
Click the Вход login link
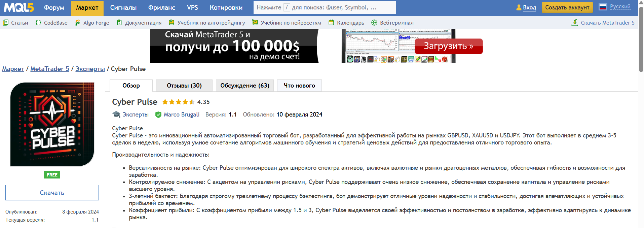coord(529,7)
